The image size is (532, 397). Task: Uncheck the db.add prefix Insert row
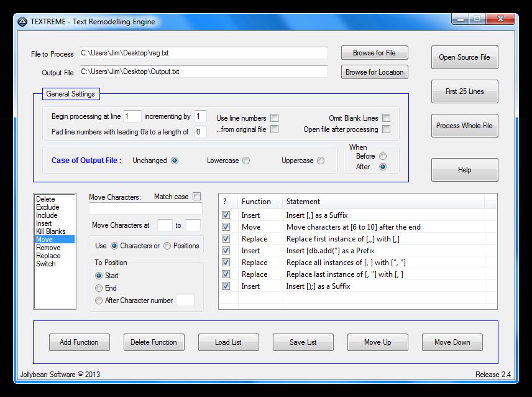tap(226, 251)
